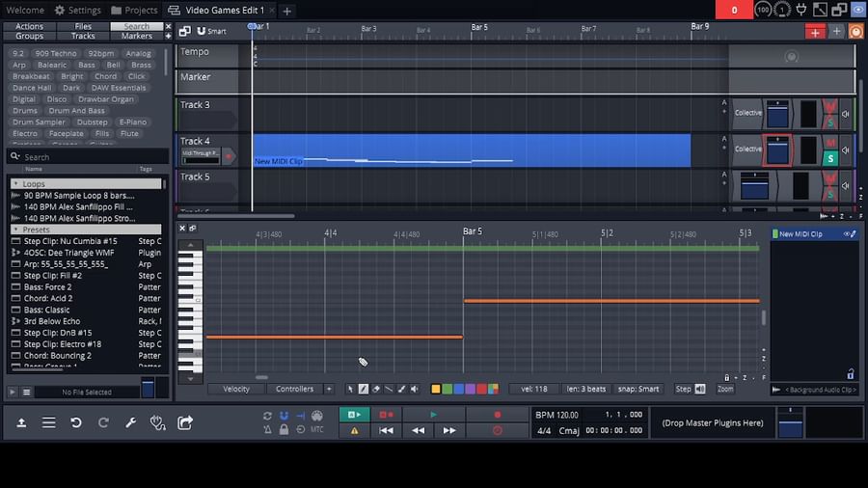Click the rewind button
Viewport: 868px width, 488px height.
pyautogui.click(x=418, y=430)
